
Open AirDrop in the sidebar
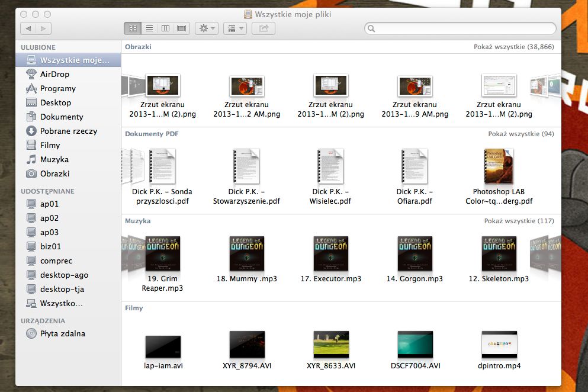click(68, 74)
